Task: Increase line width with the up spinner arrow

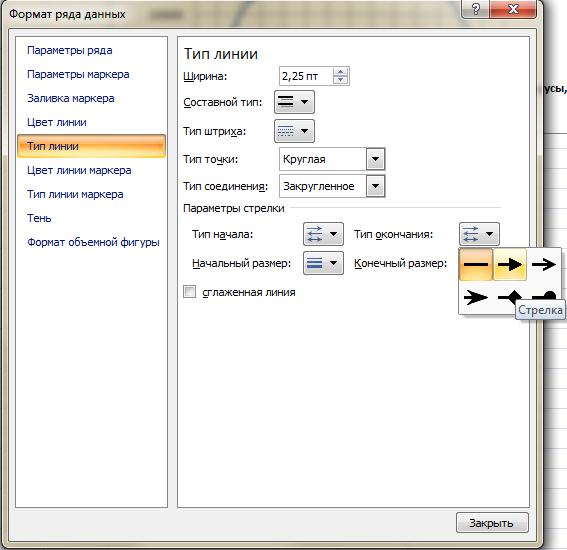Action: tap(340, 72)
